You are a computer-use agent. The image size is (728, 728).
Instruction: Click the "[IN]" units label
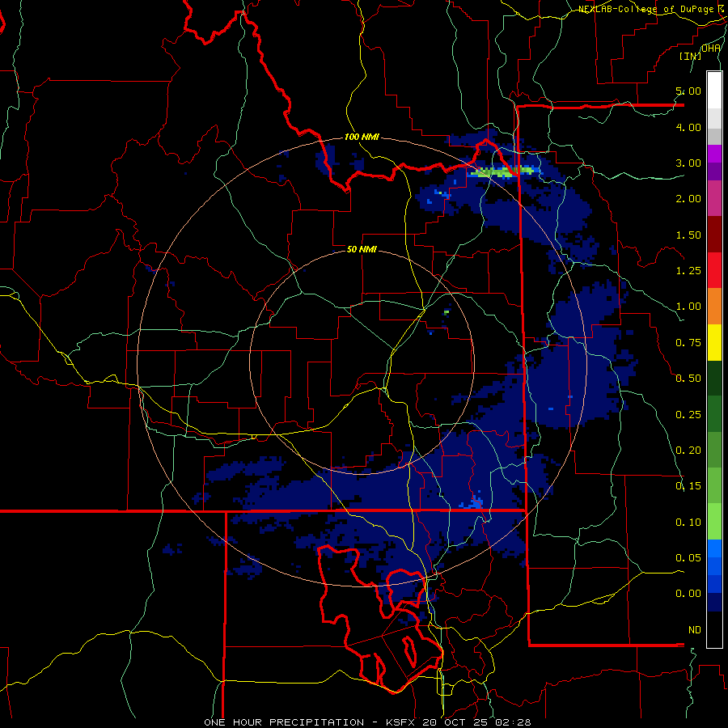pyautogui.click(x=691, y=56)
